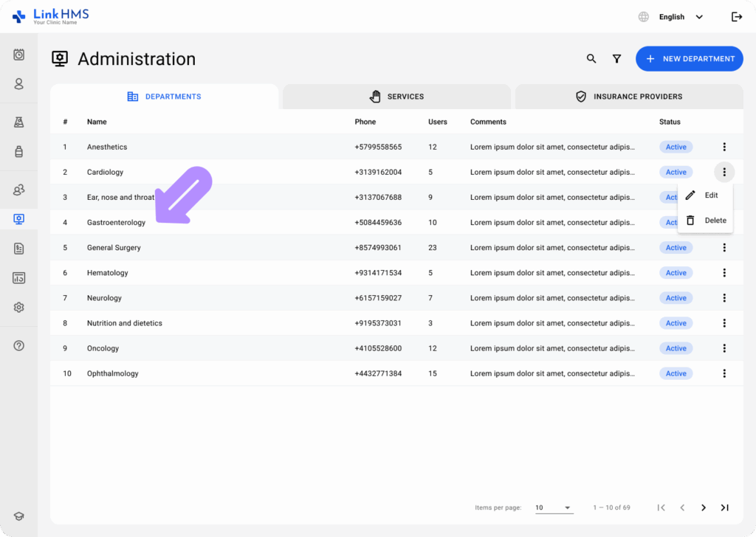Open the laboratory flask sidebar icon
Image resolution: width=756 pixels, height=537 pixels.
point(19,122)
